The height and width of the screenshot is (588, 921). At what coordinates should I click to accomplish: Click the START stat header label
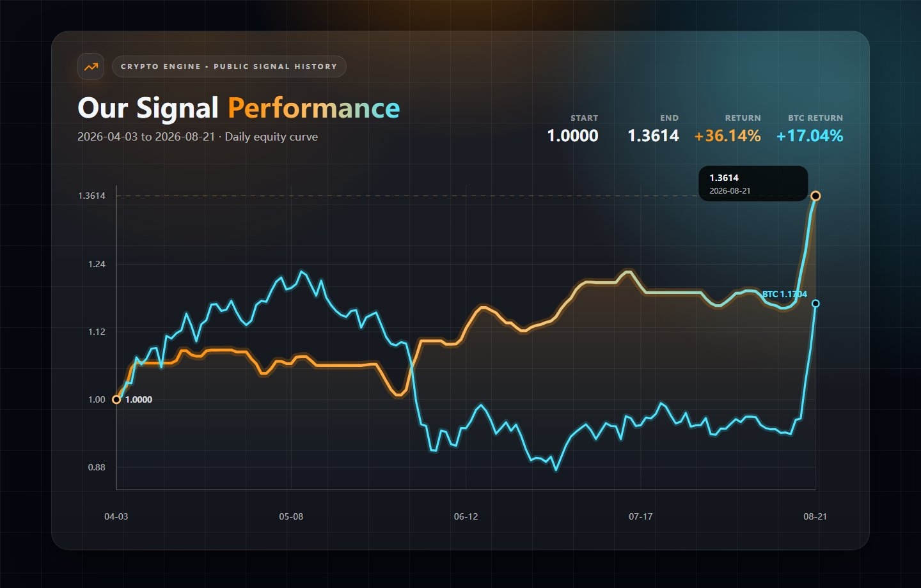(x=584, y=118)
